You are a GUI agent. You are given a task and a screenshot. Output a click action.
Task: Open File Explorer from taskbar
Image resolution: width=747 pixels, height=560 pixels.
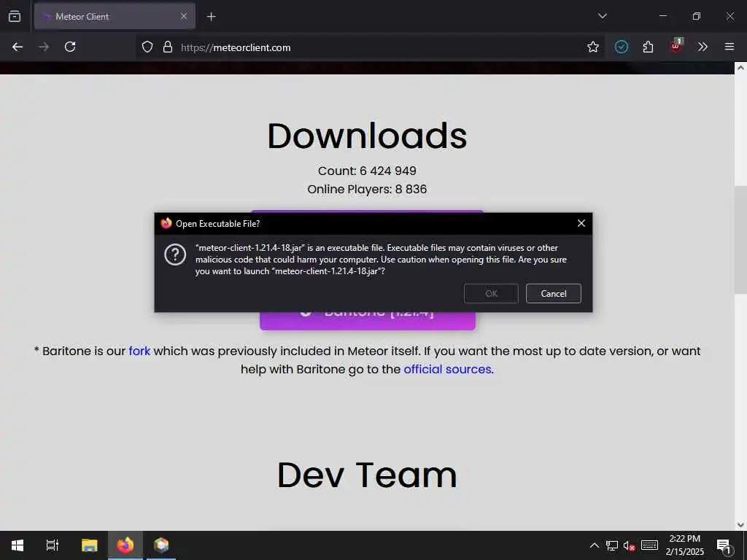(89, 545)
